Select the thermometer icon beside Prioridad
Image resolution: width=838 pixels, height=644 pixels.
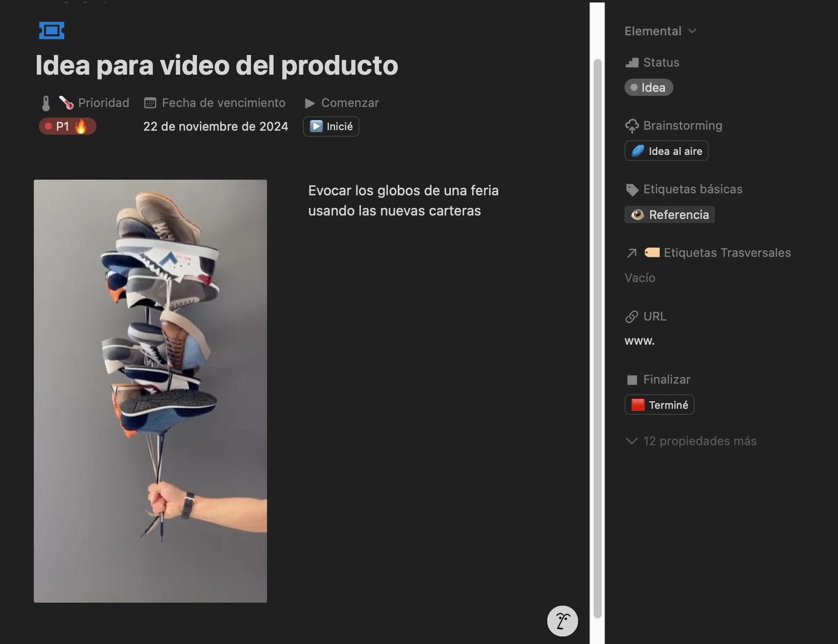click(46, 102)
